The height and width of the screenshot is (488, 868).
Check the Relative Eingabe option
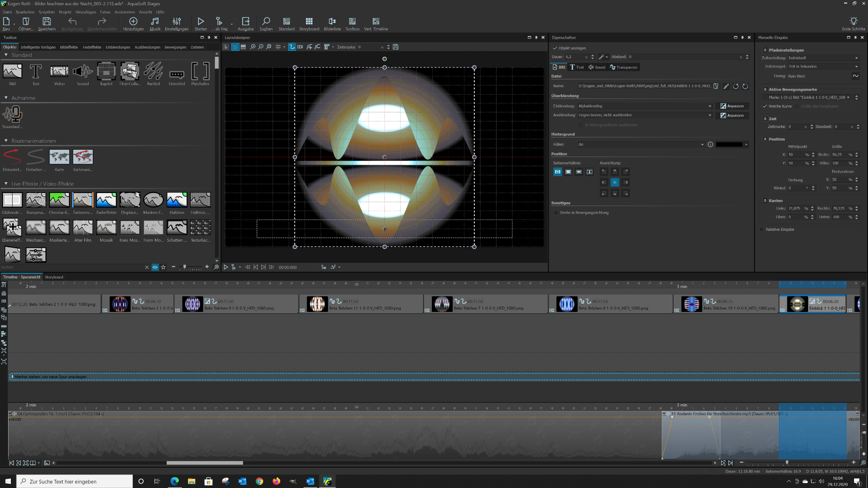tap(762, 229)
